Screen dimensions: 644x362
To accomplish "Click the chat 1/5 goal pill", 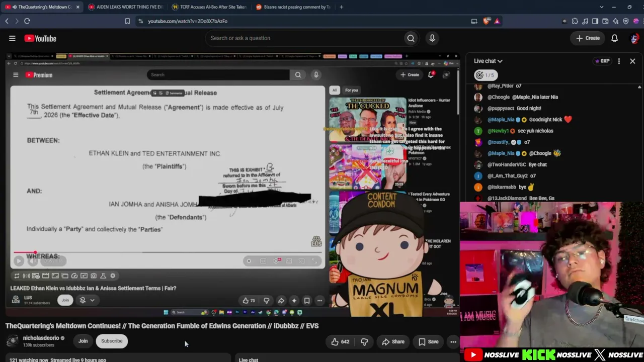I will [x=486, y=75].
